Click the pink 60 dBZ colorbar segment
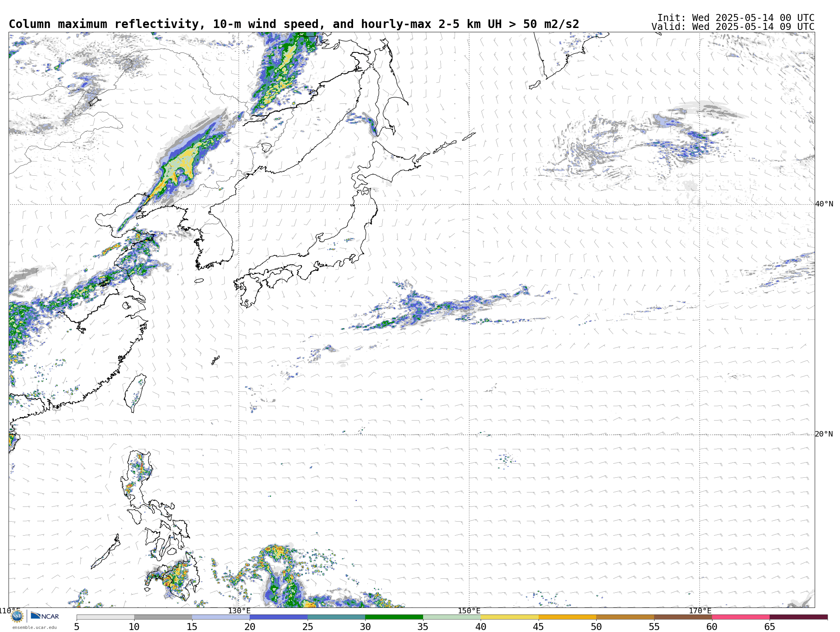Image resolution: width=840 pixels, height=632 pixels. tap(740, 617)
